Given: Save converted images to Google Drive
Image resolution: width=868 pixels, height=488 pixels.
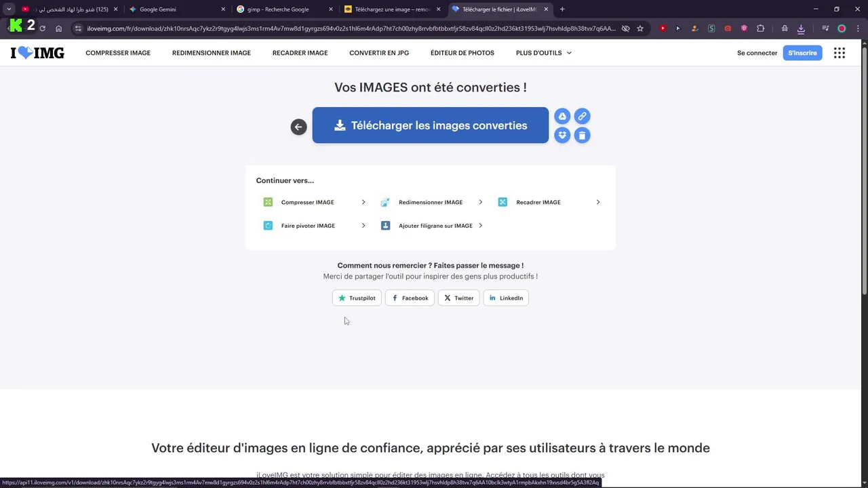Looking at the screenshot, I should coord(562,116).
